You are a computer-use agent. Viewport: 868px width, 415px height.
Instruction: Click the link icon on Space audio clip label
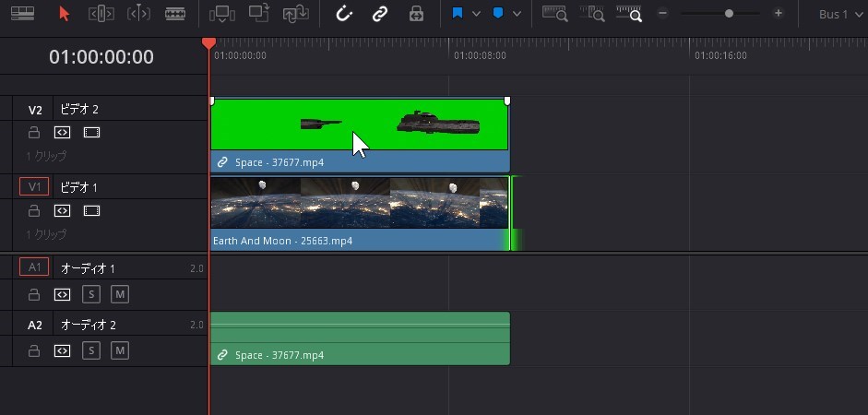tap(222, 355)
